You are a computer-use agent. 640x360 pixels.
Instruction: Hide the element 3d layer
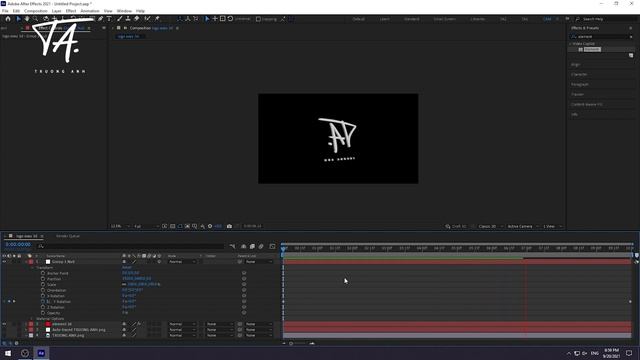(4, 324)
